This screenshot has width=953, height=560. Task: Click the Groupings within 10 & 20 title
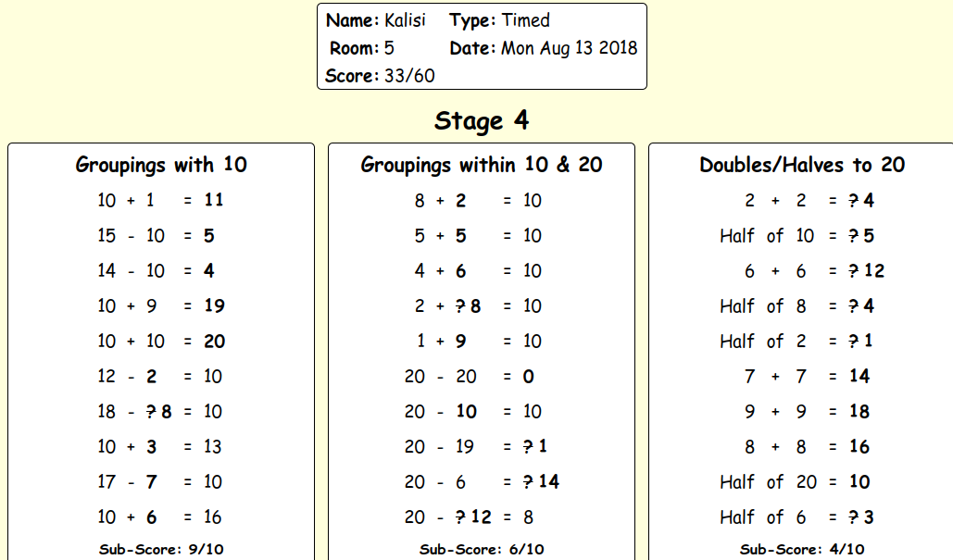[x=482, y=165]
